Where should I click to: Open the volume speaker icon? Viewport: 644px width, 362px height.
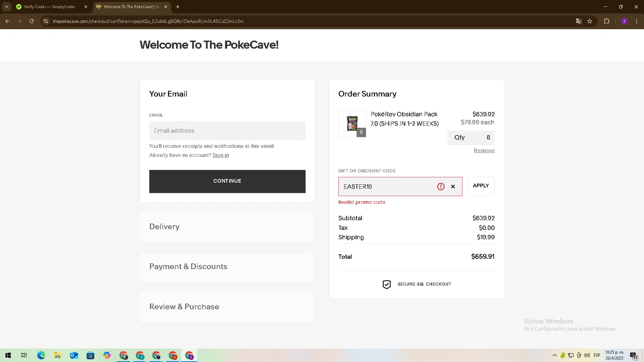pos(587,355)
